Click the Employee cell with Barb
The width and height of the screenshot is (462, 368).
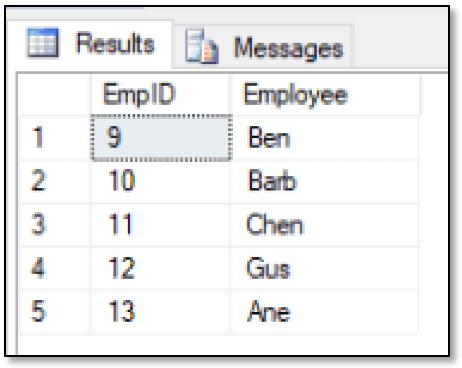[324, 181]
